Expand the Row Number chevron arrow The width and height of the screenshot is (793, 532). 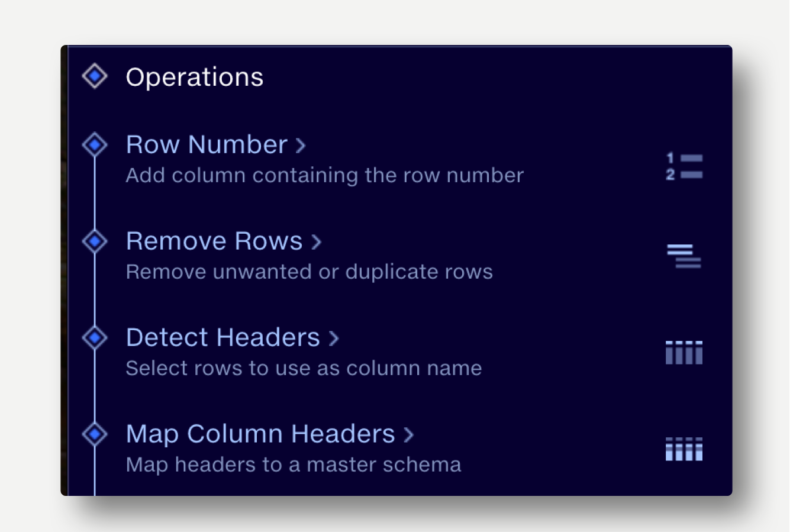click(301, 146)
